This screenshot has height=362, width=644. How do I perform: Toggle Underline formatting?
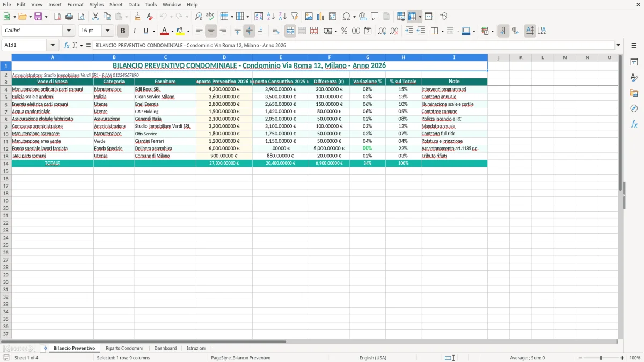[x=145, y=31]
